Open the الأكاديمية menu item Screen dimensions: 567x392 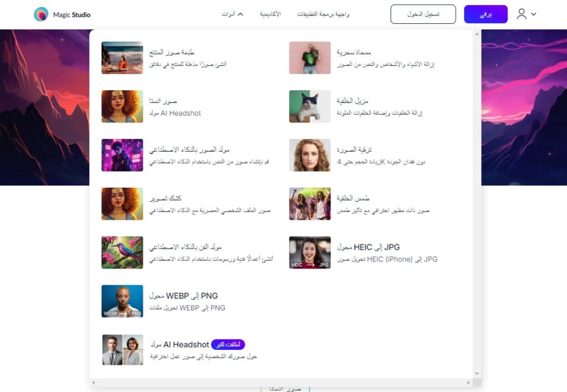click(270, 14)
